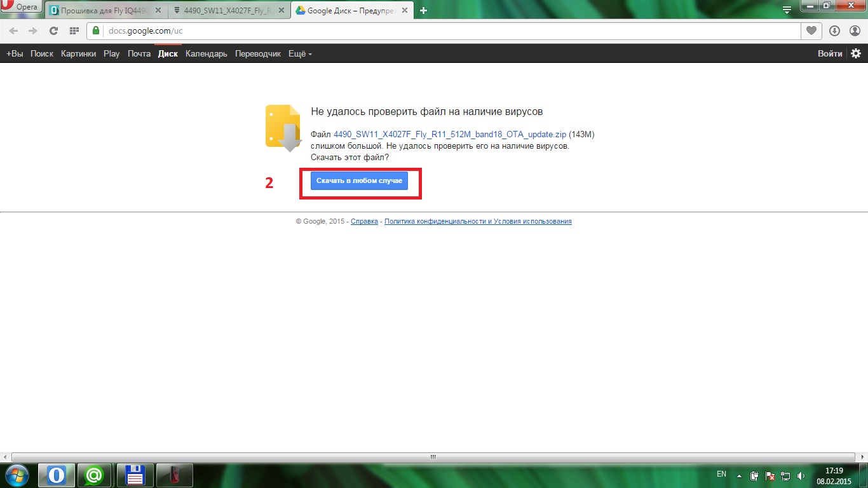The height and width of the screenshot is (488, 868).
Task: Switch to the Прошивка для Fly IQ4490 tab
Action: pos(102,10)
